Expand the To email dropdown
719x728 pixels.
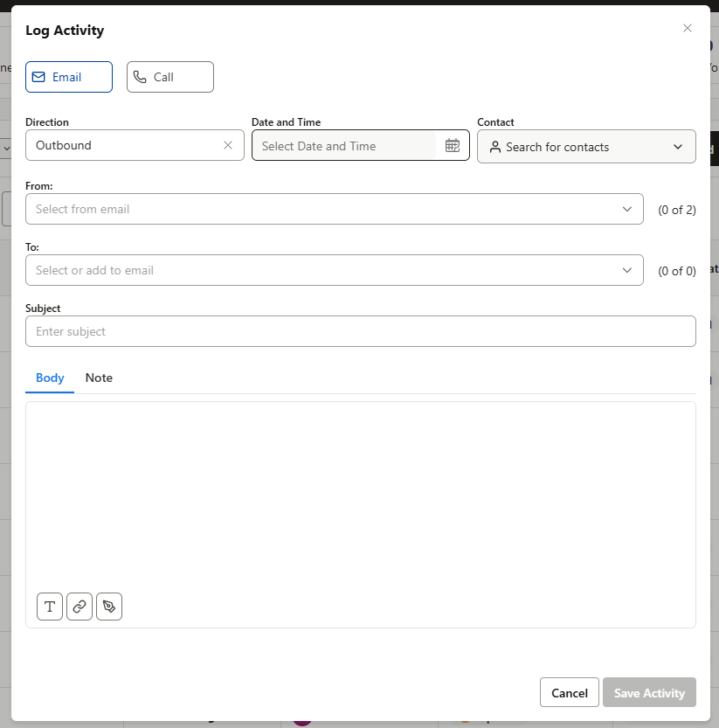626,270
